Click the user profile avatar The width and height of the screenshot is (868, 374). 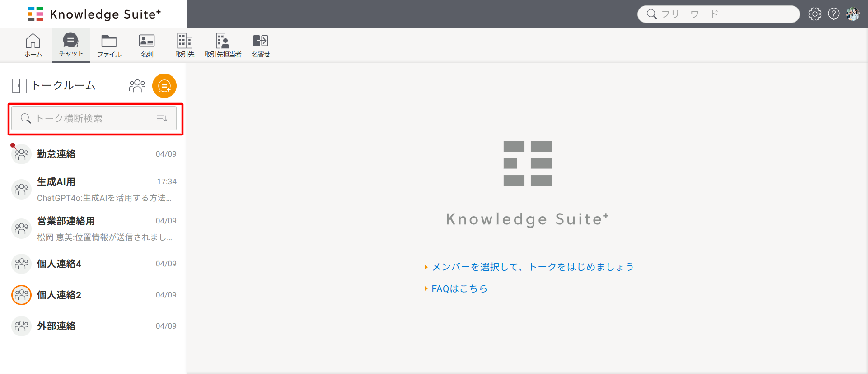pos(853,14)
